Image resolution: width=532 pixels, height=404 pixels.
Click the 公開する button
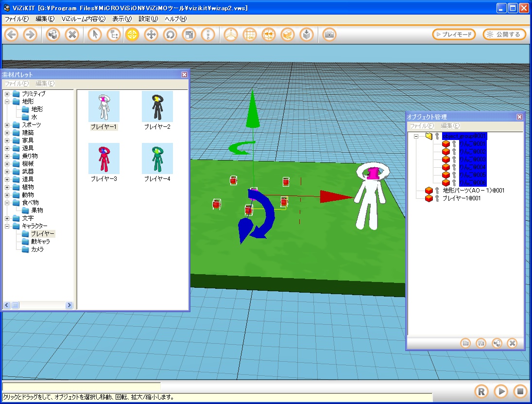(x=504, y=35)
